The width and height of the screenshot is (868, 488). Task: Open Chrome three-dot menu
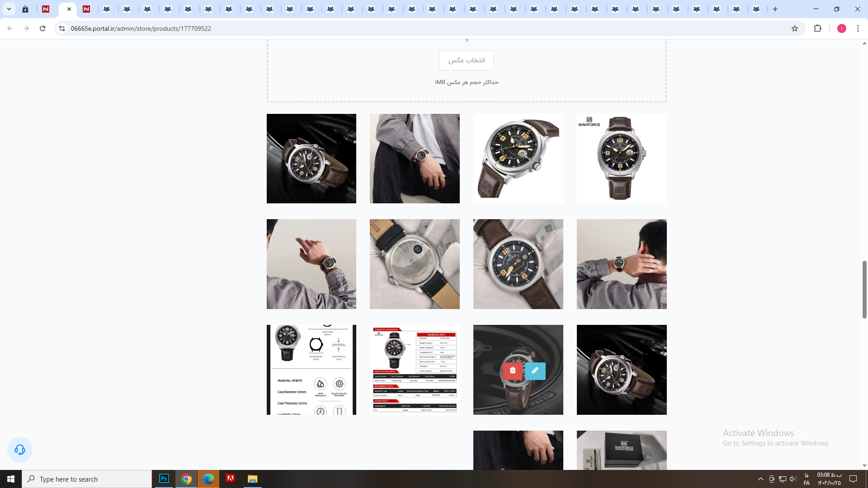[x=858, y=28]
